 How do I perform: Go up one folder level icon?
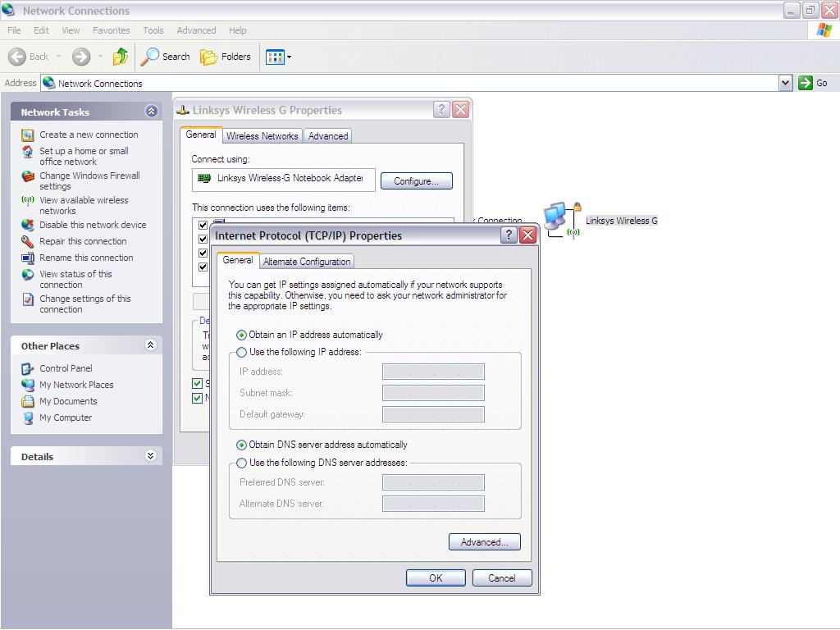pyautogui.click(x=121, y=57)
